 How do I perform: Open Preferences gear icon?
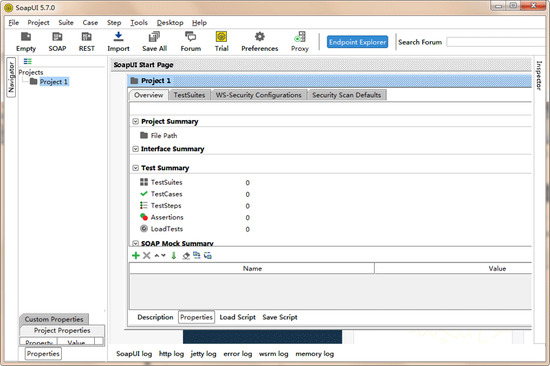(x=260, y=37)
